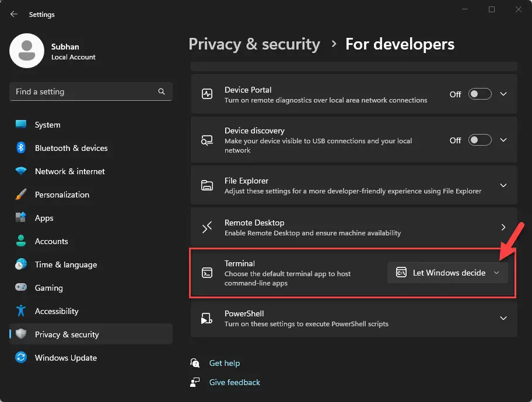Open Personalization settings
The width and height of the screenshot is (532, 402).
pos(91,195)
